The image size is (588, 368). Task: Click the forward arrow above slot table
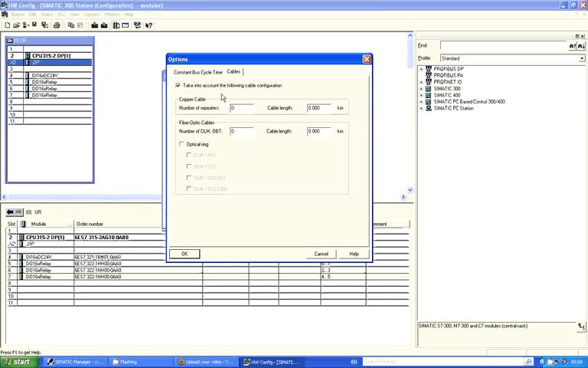pyautogui.click(x=18, y=212)
